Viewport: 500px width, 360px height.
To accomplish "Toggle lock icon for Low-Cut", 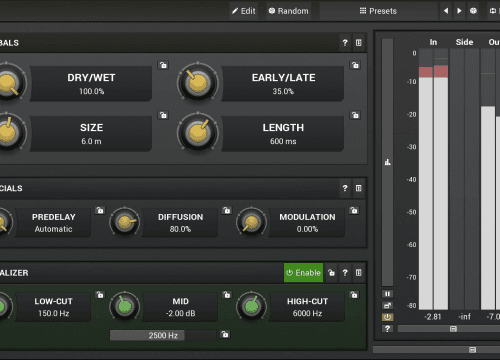I will (x=100, y=295).
